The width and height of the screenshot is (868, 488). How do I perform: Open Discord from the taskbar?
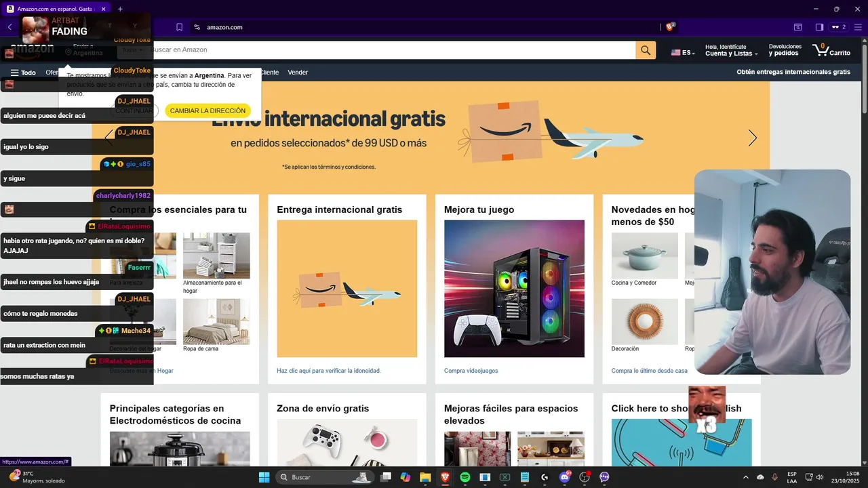pyautogui.click(x=565, y=477)
